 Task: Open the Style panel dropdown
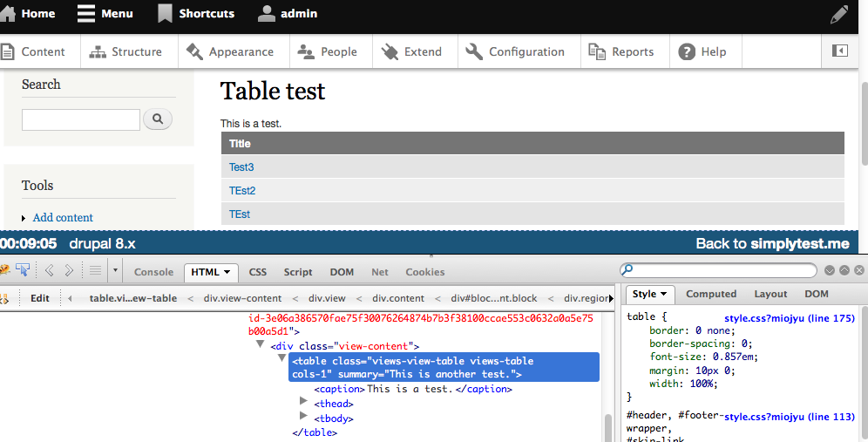[649, 295]
